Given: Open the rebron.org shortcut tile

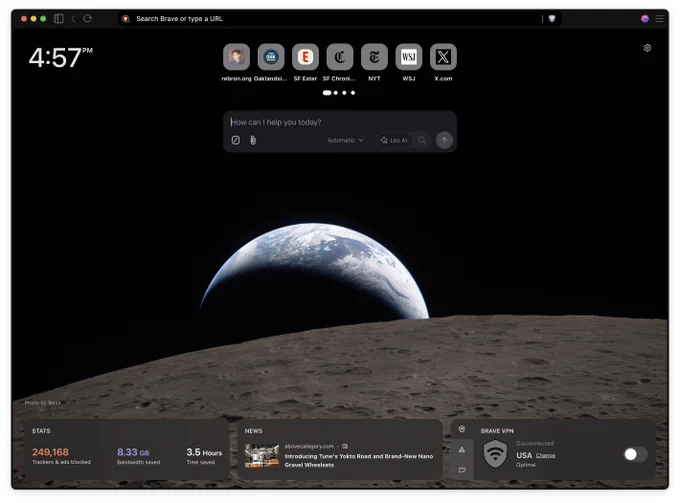Looking at the screenshot, I should click(x=236, y=57).
